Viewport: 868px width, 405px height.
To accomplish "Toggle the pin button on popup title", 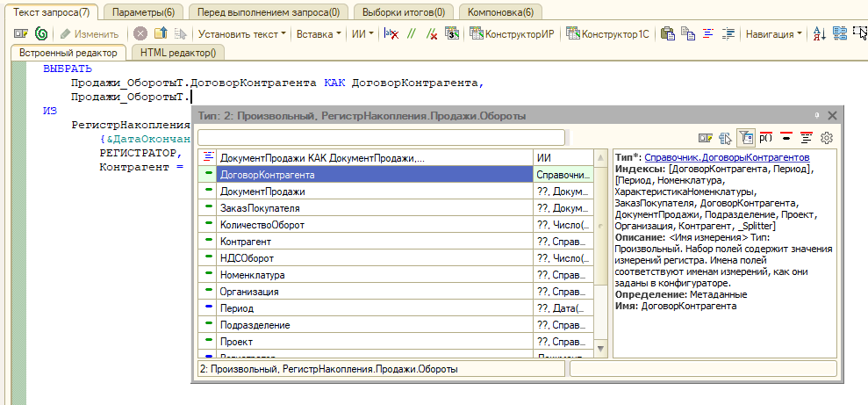I will 816,116.
